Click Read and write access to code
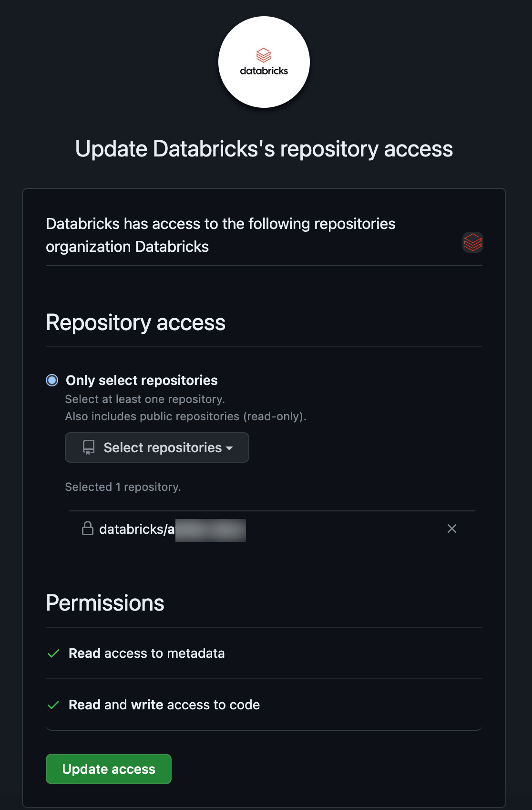The image size is (532, 810). click(164, 705)
